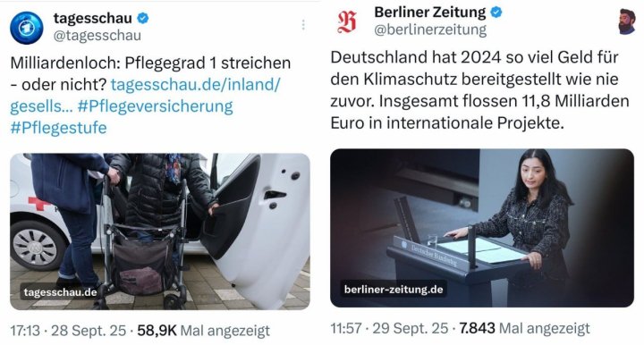Click the Berliner Zeitung verified badge

(x=496, y=13)
